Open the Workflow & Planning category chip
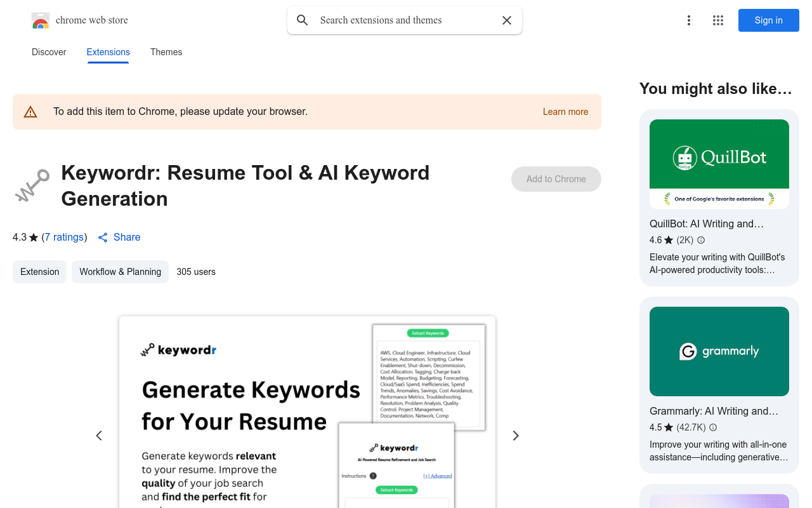 pyautogui.click(x=121, y=272)
